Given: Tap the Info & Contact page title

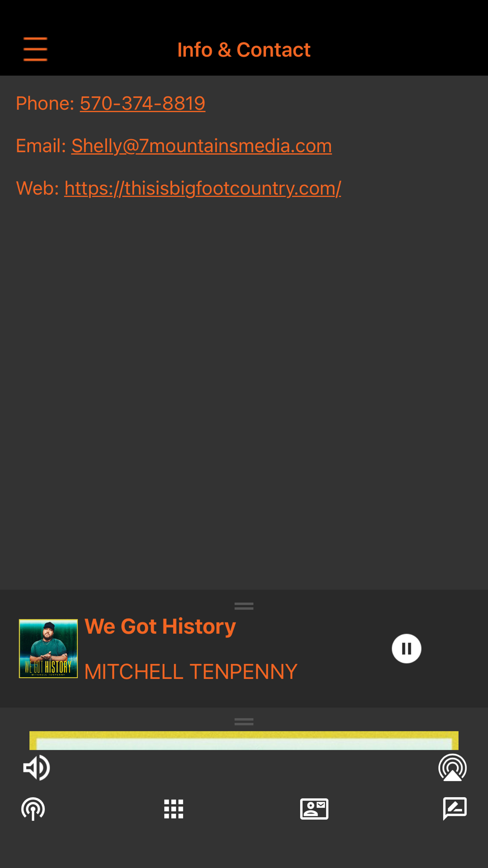Looking at the screenshot, I should pos(244,50).
